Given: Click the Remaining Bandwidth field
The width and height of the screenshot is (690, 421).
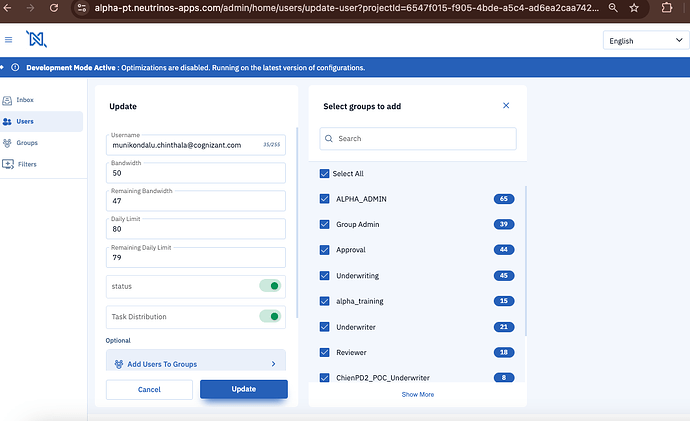Looking at the screenshot, I should tap(196, 201).
